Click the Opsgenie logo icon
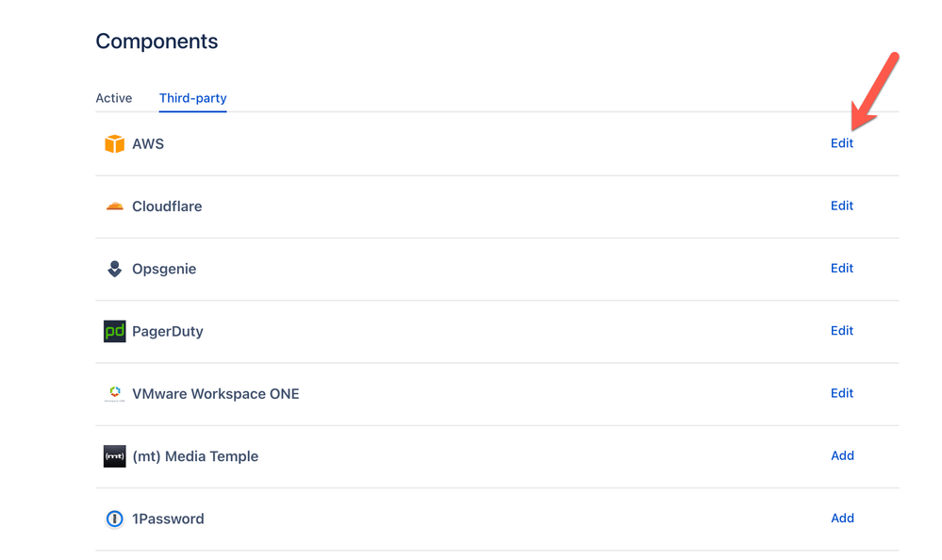Viewport: 942px width, 560px height. coord(114,270)
